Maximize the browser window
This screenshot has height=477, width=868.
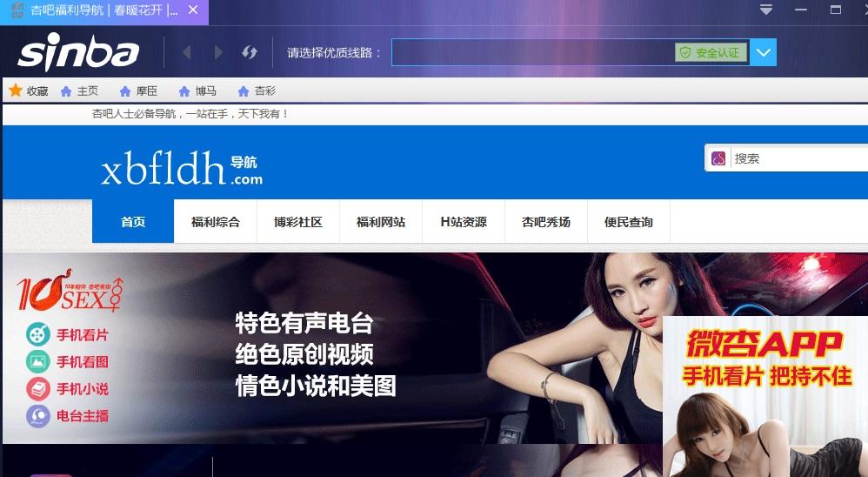point(836,10)
